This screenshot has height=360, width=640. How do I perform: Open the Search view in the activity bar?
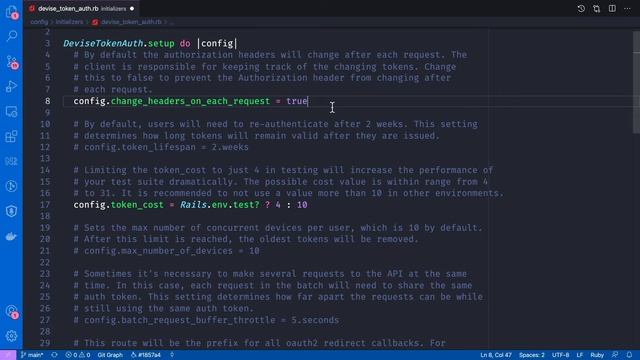coord(11,36)
